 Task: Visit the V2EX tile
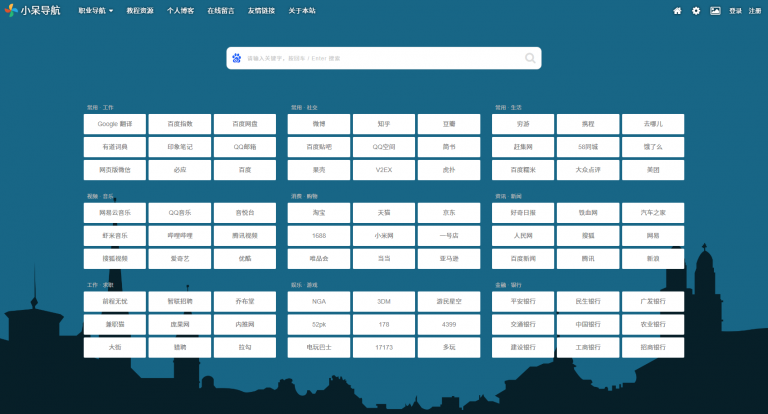[384, 170]
